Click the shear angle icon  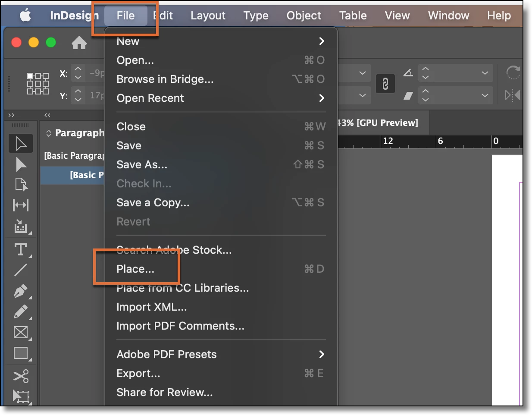408,95
